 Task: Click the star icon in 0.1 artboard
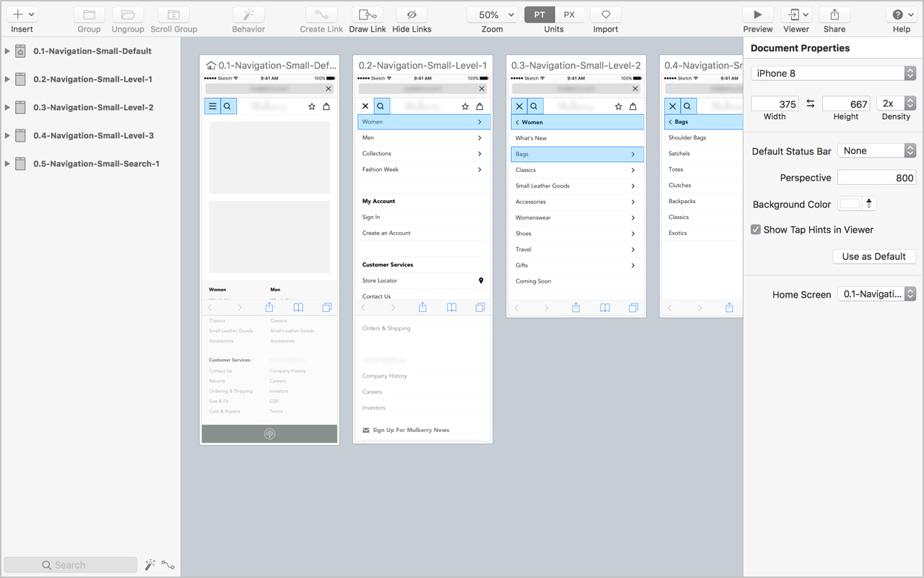point(312,106)
